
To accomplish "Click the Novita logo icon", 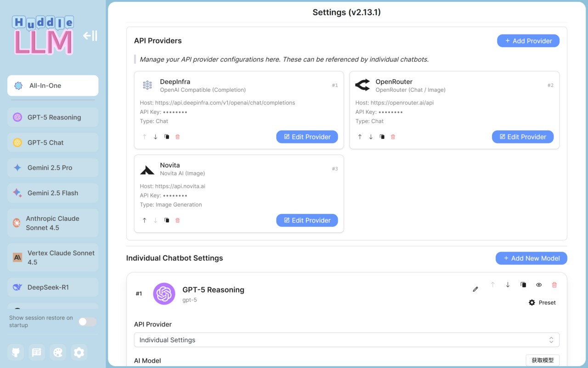I will click(x=147, y=170).
